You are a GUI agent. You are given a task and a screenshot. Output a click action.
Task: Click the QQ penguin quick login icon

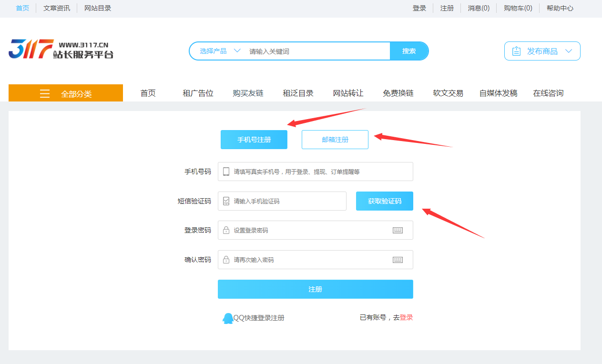228,318
